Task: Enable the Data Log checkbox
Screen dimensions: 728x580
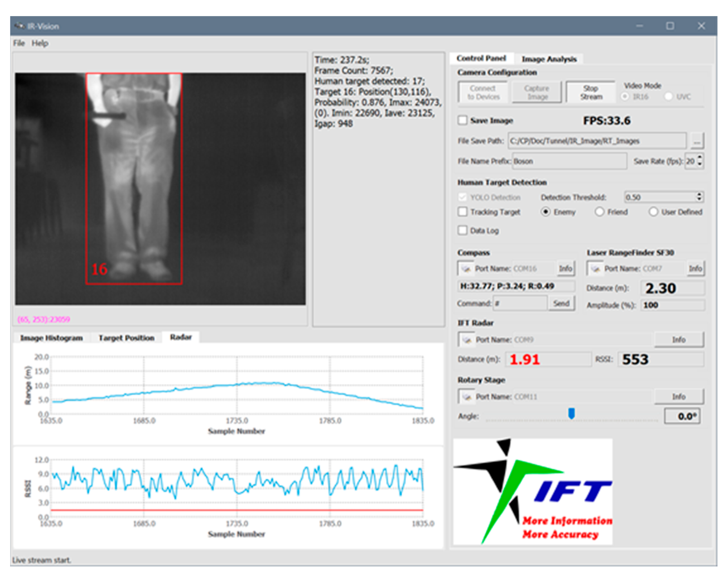Action: [462, 231]
